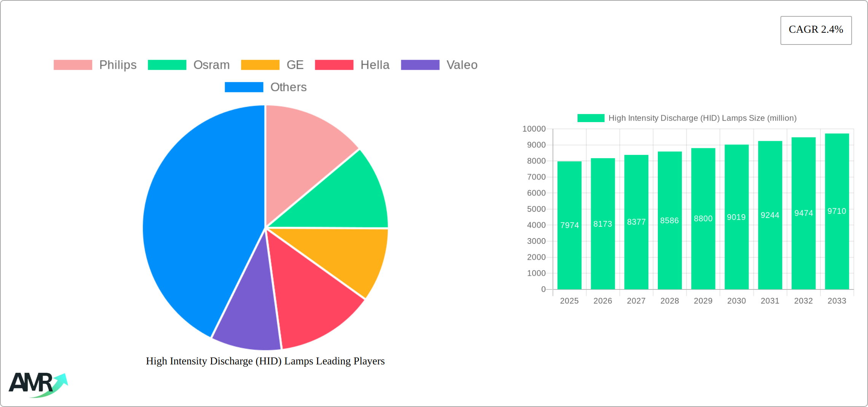Image resolution: width=868 pixels, height=407 pixels.
Task: Click the pie chart title text
Action: (x=265, y=361)
